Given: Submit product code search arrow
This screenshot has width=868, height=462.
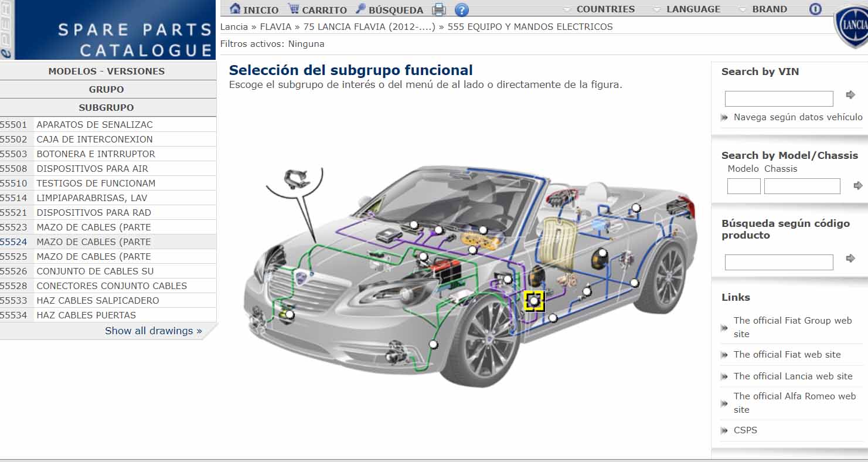Looking at the screenshot, I should pyautogui.click(x=850, y=258).
